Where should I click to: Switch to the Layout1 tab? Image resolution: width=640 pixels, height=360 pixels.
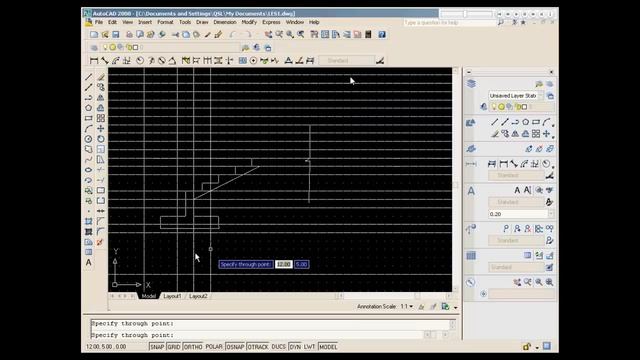tap(172, 296)
